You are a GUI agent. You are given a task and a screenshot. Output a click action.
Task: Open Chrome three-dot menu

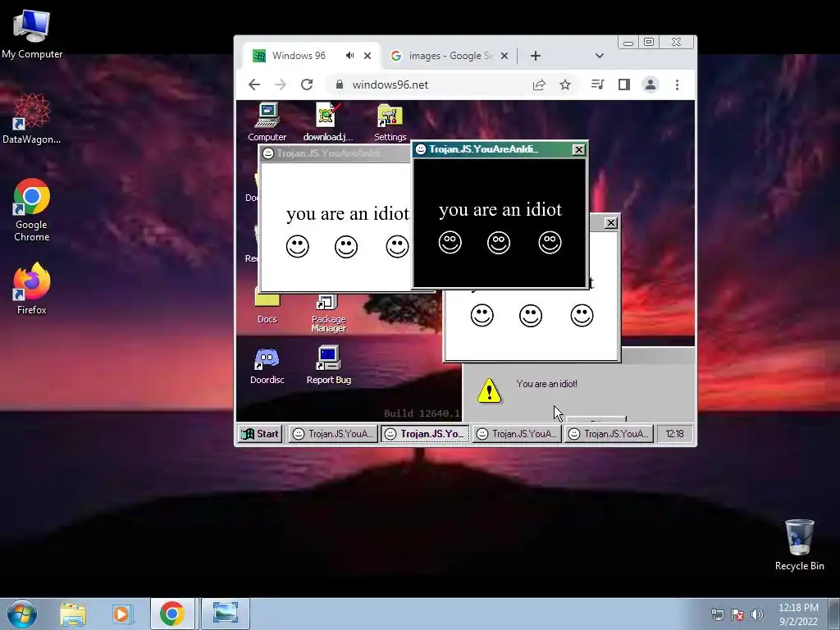tap(677, 84)
